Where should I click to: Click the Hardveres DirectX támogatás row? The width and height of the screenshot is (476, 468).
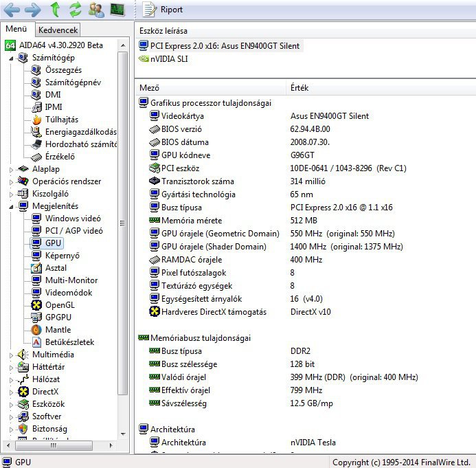point(306,312)
